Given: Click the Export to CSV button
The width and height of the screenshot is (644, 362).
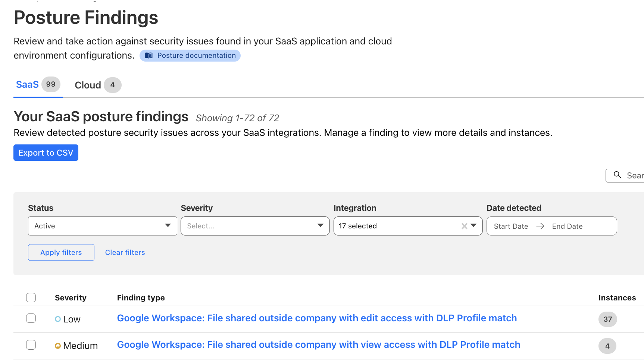Looking at the screenshot, I should coord(46,153).
